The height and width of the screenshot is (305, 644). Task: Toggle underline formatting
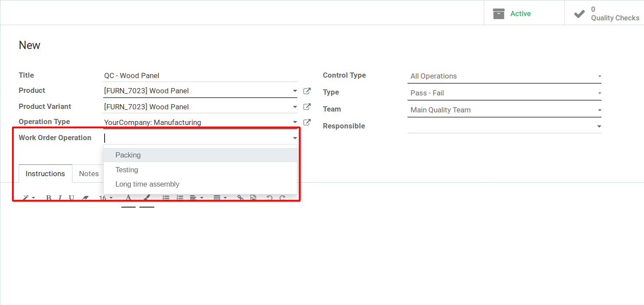71,198
